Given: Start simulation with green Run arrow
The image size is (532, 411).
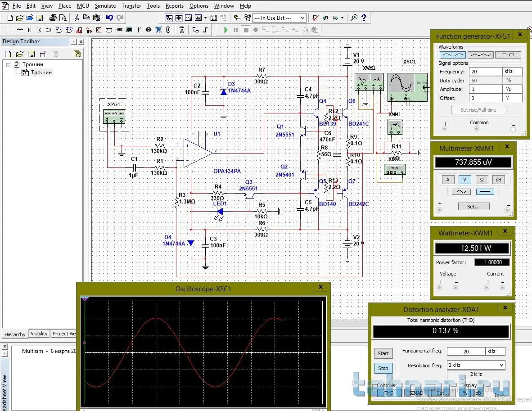Looking at the screenshot, I should pyautogui.click(x=226, y=30).
